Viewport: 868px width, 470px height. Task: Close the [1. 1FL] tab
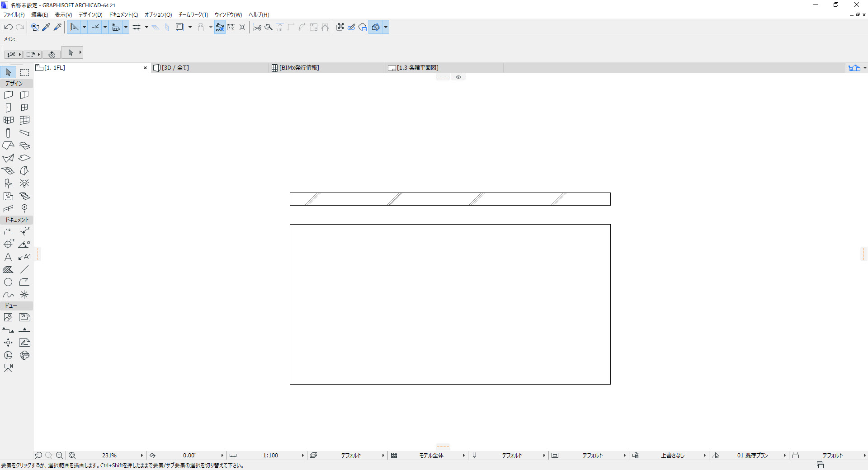145,68
